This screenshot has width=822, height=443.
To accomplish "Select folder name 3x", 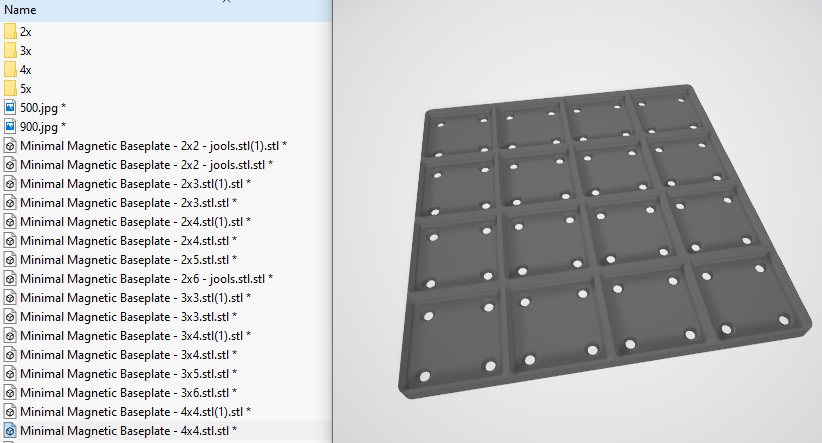I will pos(26,51).
